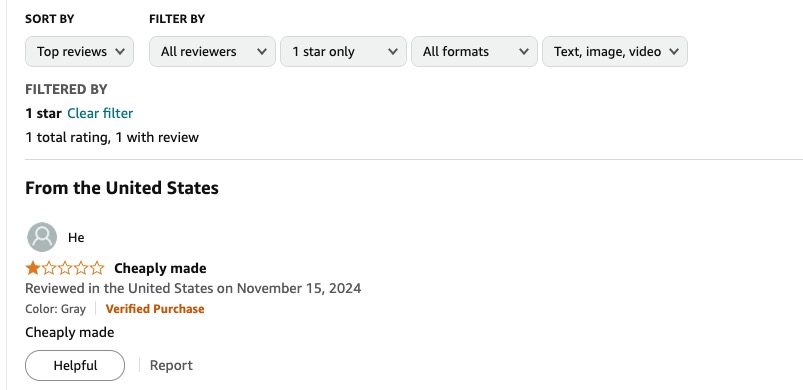803x390 pixels.
Task: Click the last empty star in the rating
Action: click(x=97, y=268)
